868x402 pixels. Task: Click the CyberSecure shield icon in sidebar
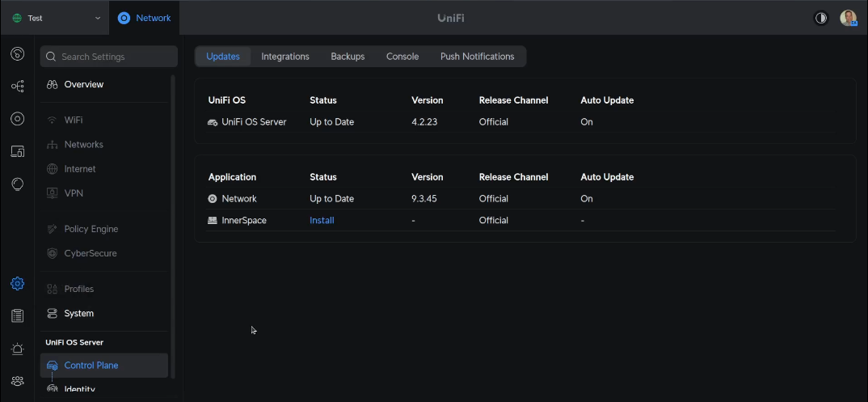click(x=52, y=253)
